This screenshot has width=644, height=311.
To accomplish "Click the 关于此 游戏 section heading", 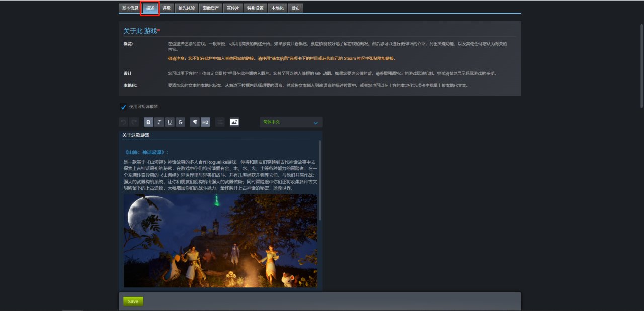I will [142, 31].
